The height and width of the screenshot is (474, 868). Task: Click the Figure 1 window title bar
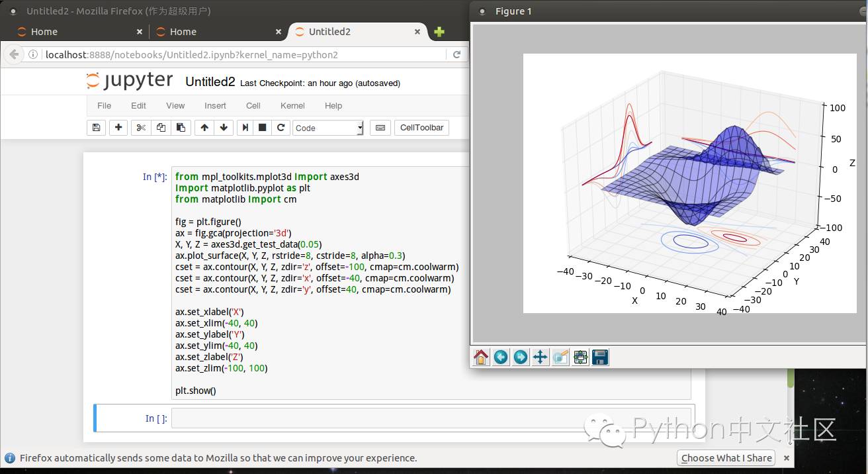(x=668, y=11)
